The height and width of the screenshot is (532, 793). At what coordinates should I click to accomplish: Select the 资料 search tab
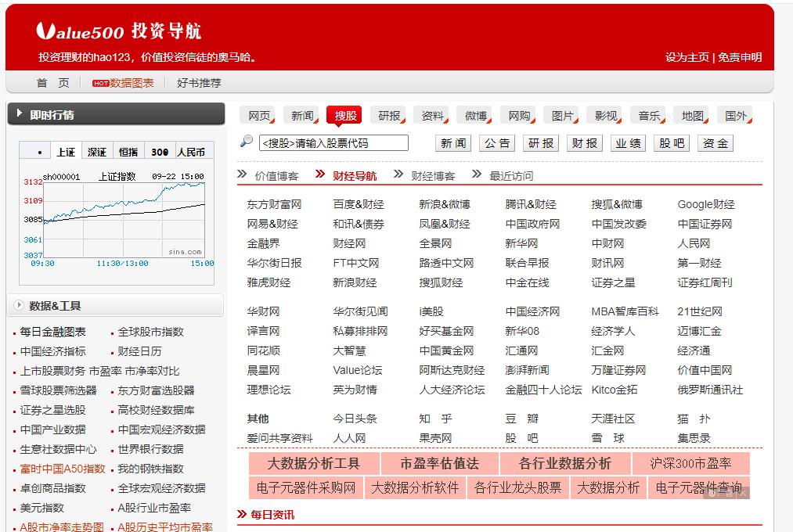tap(431, 116)
